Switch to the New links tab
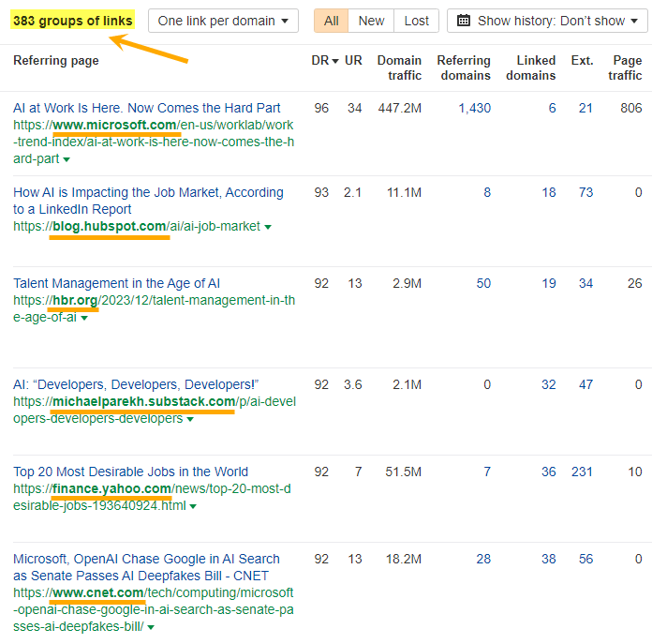The height and width of the screenshot is (644, 652). [371, 21]
